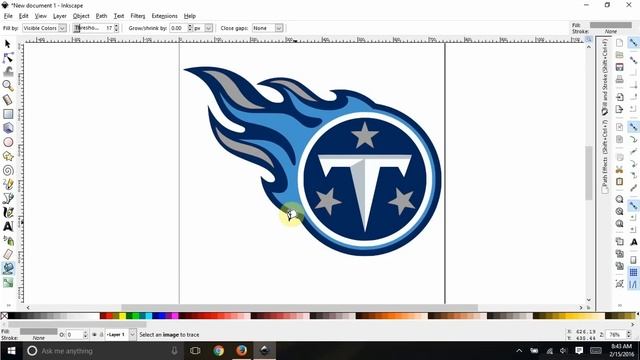The width and height of the screenshot is (640, 360).
Task: Select the Measure tool
Action: tap(8, 100)
